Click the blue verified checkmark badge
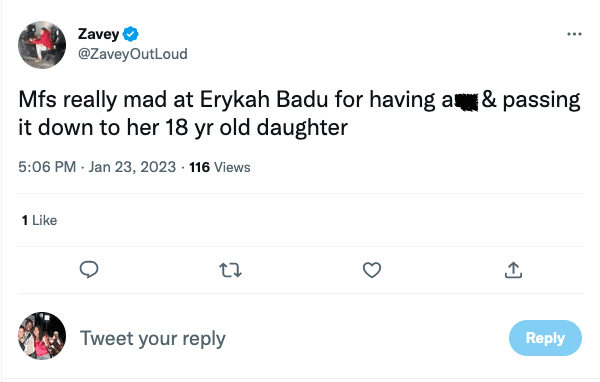 tap(130, 34)
